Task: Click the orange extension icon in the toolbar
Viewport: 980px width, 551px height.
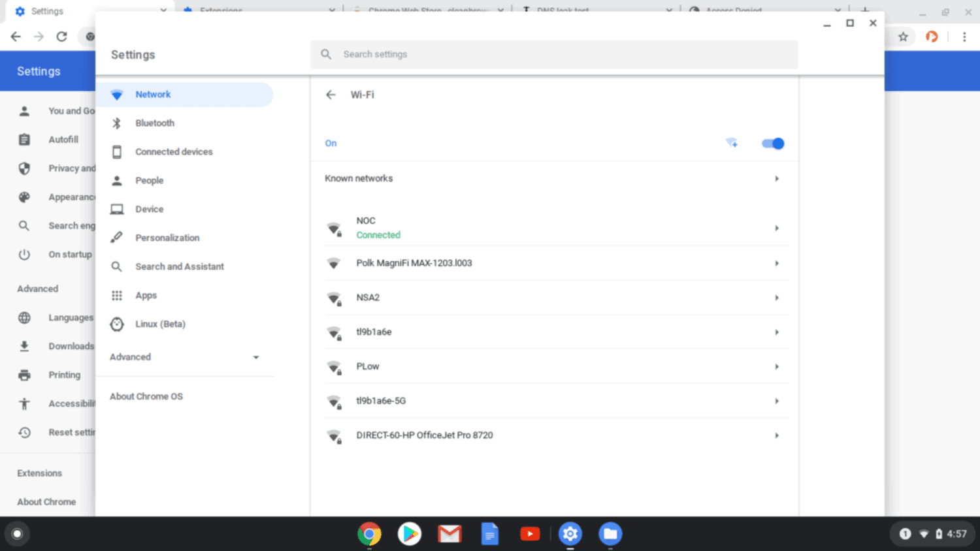Action: click(932, 37)
